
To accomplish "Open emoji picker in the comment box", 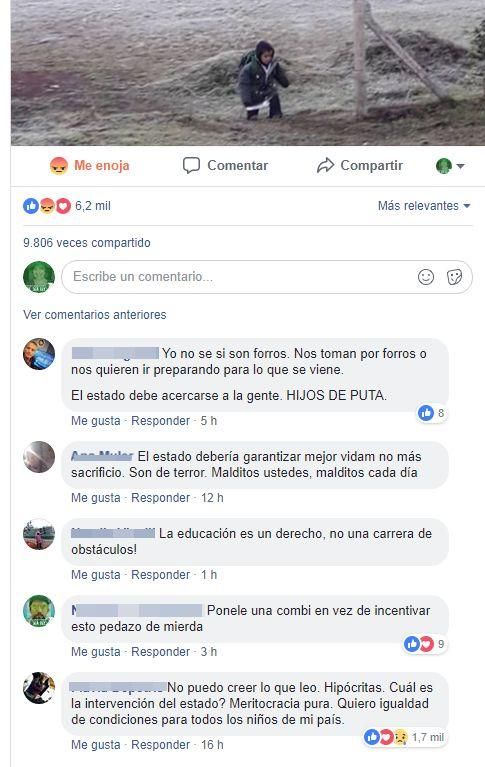I will tap(426, 277).
